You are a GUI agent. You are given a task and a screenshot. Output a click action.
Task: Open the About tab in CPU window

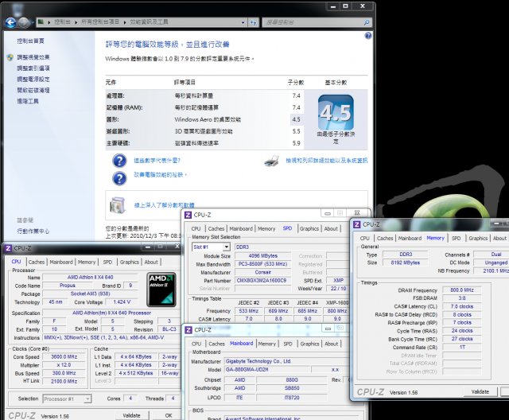coord(151,262)
